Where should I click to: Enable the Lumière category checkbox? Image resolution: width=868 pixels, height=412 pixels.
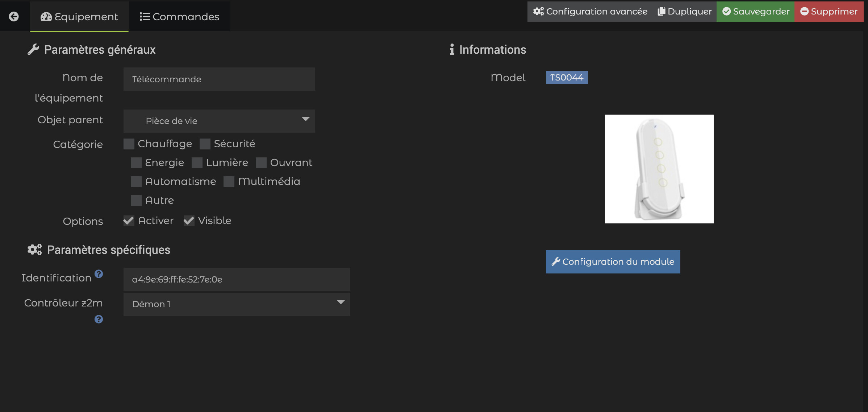pyautogui.click(x=197, y=163)
